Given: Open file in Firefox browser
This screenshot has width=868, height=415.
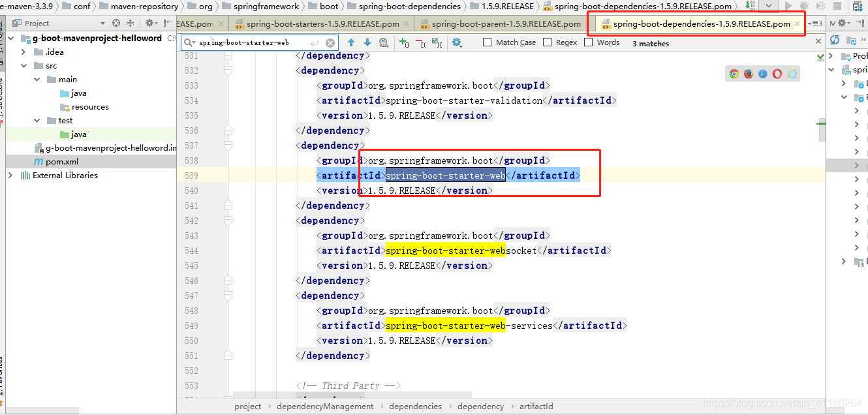Looking at the screenshot, I should [749, 74].
